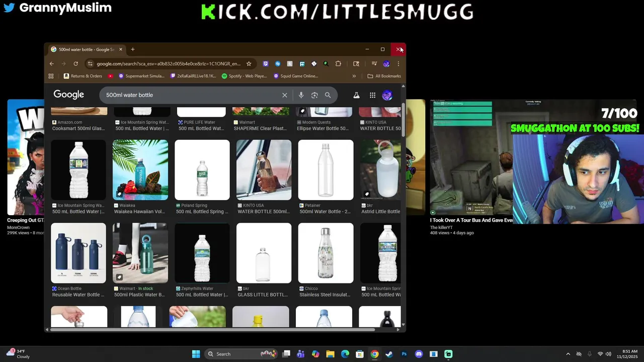Go back using Chrome's back arrow
This screenshot has height=362, width=644.
tap(51, 64)
